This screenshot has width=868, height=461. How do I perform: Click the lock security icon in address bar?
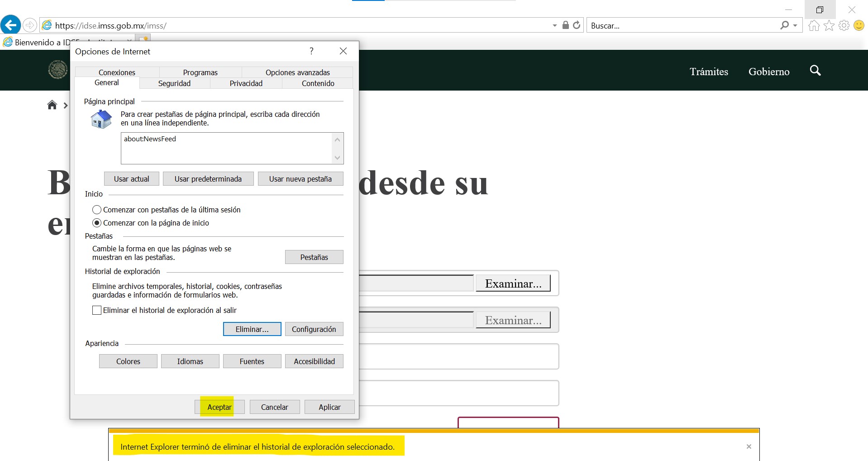click(565, 25)
